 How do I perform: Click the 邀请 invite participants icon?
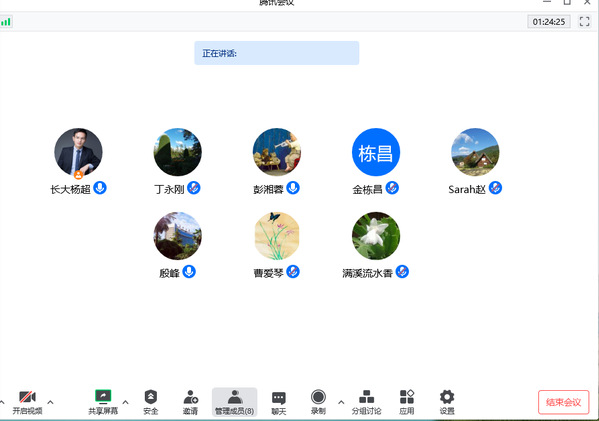(190, 402)
